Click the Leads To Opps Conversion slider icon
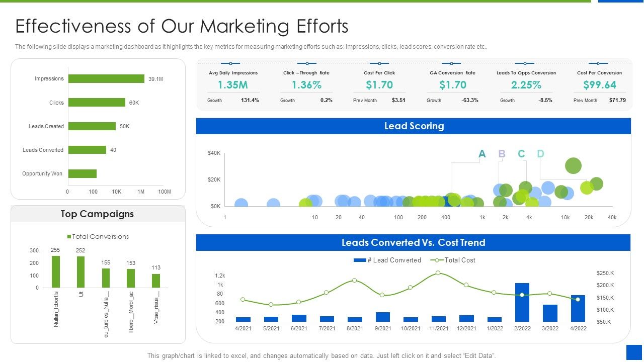 (x=525, y=63)
